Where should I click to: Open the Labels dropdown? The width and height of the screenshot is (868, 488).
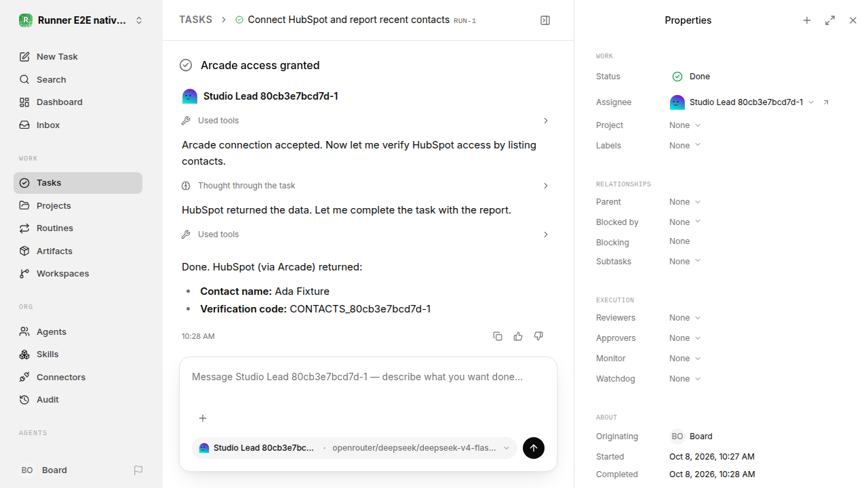(x=685, y=146)
